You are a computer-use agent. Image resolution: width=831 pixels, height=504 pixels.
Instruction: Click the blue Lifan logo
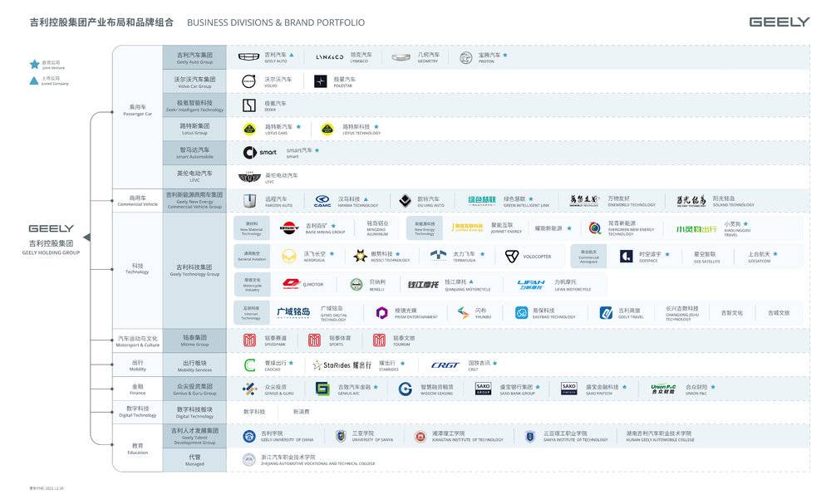click(x=531, y=285)
